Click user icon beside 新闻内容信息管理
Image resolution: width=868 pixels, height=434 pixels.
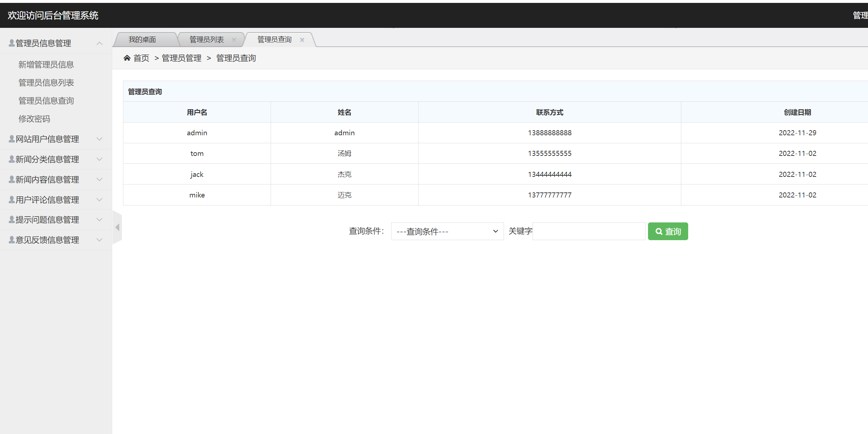point(12,179)
